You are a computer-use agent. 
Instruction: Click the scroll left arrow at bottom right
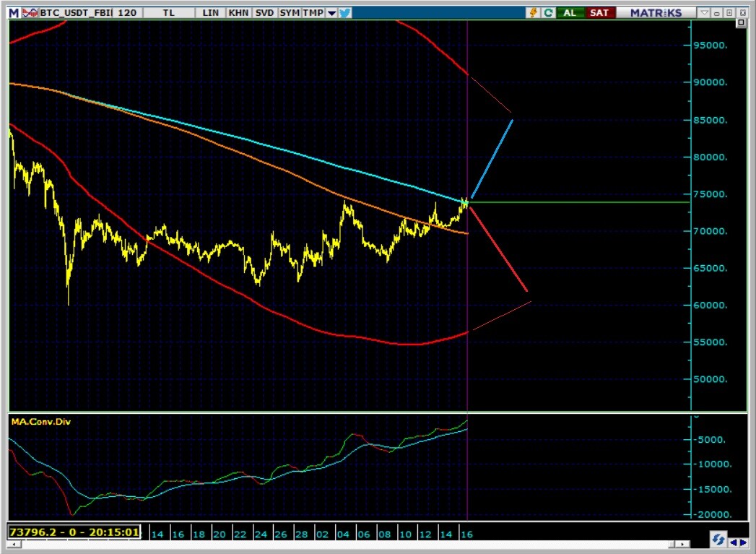tap(734, 541)
